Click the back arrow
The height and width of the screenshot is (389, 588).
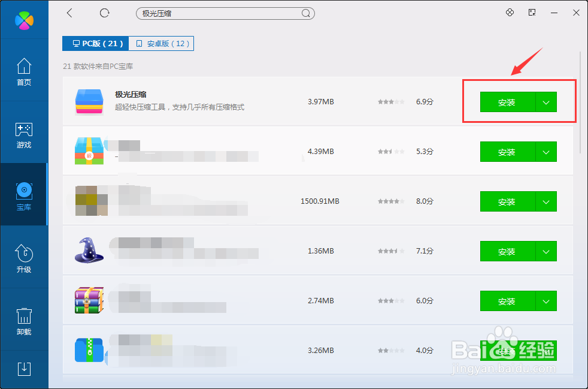pyautogui.click(x=69, y=13)
